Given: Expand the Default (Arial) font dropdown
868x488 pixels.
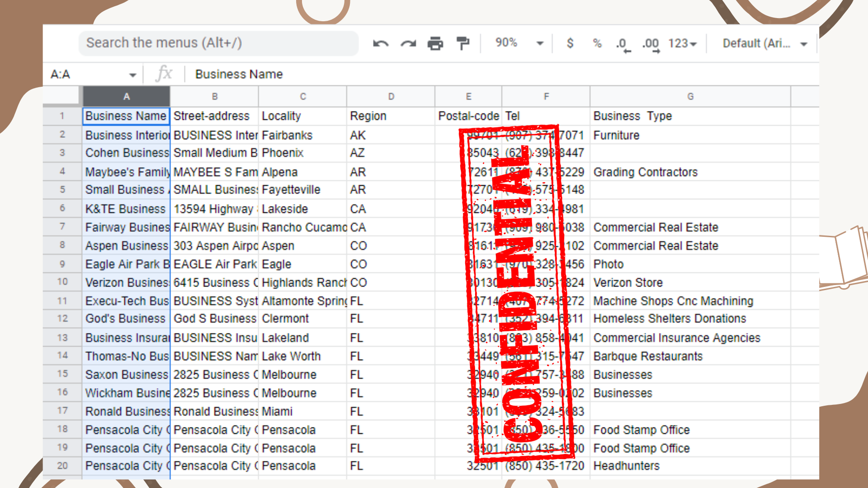Looking at the screenshot, I should [764, 43].
